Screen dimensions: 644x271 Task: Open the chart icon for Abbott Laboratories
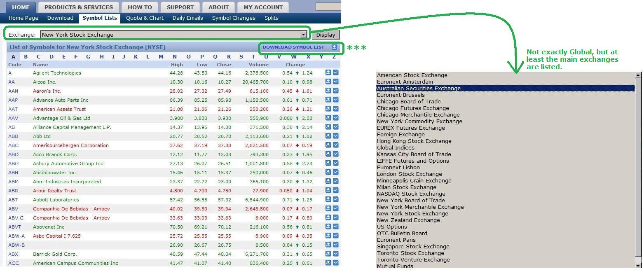click(335, 200)
